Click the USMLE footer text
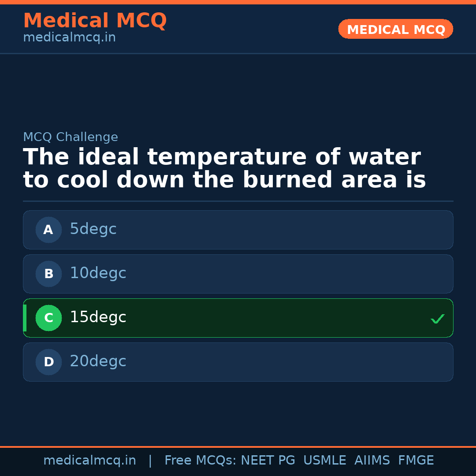 [x=324, y=461]
